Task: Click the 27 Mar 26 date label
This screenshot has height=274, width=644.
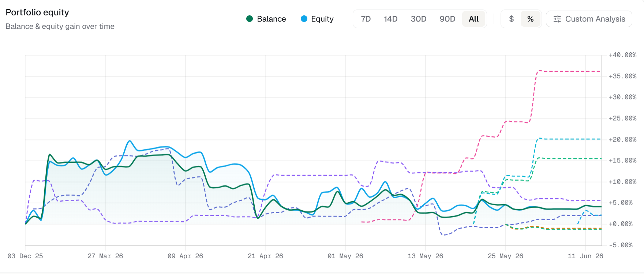Action: click(105, 256)
